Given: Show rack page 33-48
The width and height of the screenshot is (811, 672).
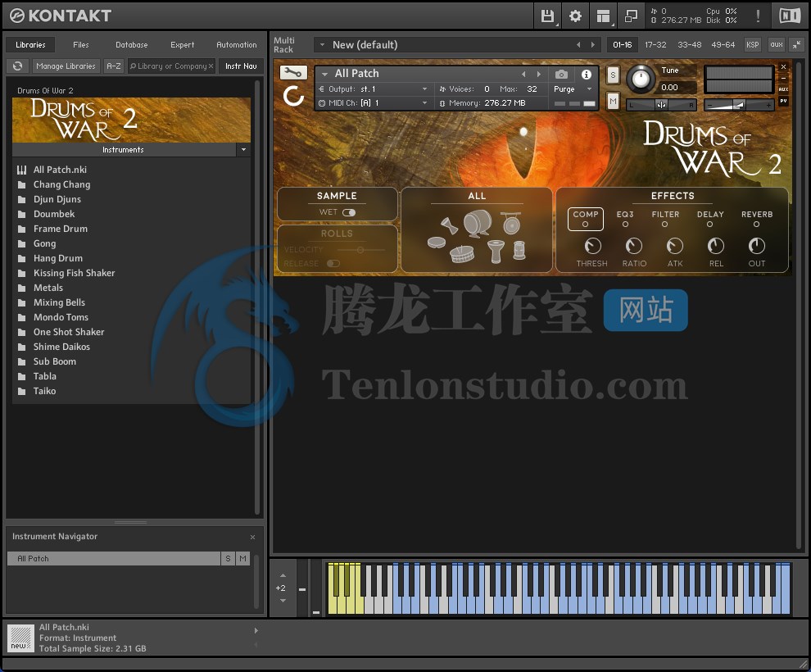Looking at the screenshot, I should point(690,45).
